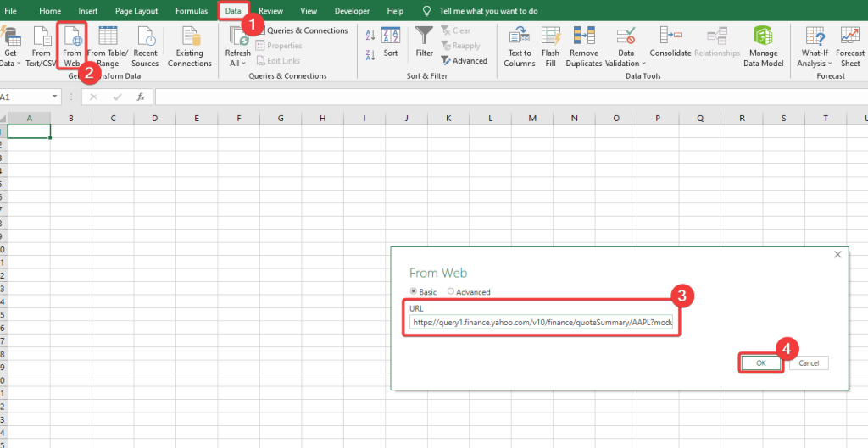Image resolution: width=868 pixels, height=448 pixels.
Task: Open the File menu tab
Action: coord(10,11)
